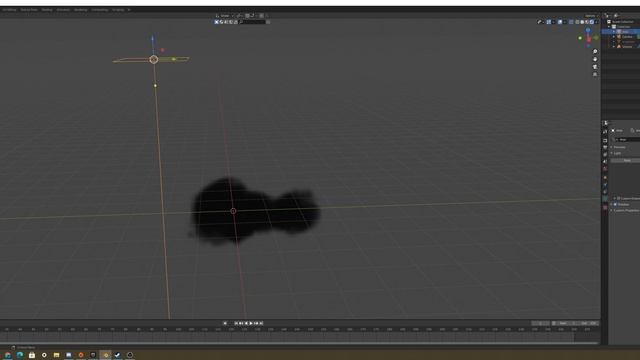Select the highlighted object row in outliner
This screenshot has height=360, width=640.
621,31
